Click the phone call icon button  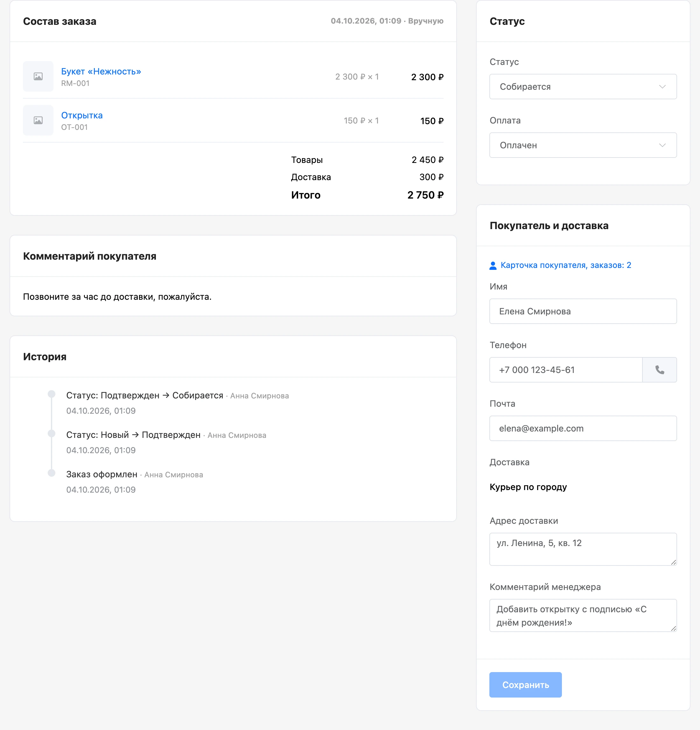coord(659,370)
